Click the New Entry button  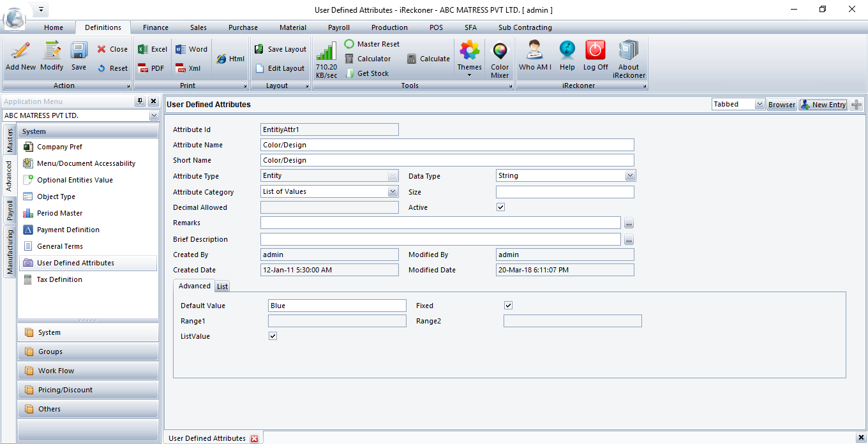click(823, 105)
